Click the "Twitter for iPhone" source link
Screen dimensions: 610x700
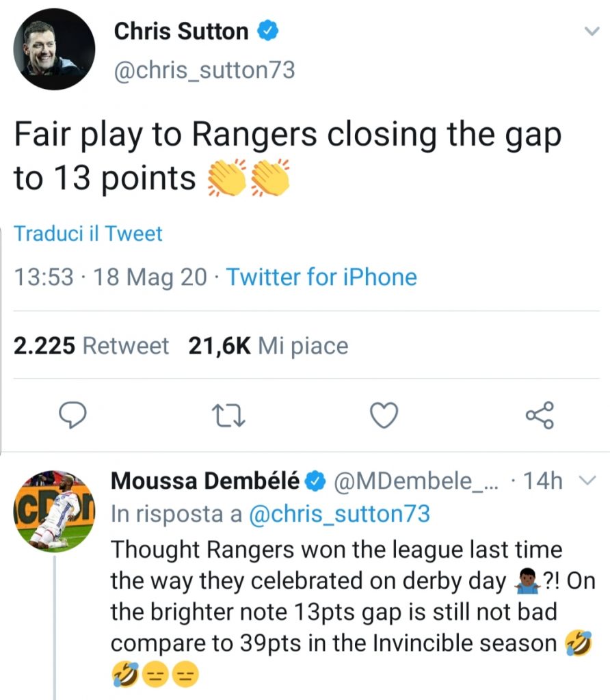point(321,277)
